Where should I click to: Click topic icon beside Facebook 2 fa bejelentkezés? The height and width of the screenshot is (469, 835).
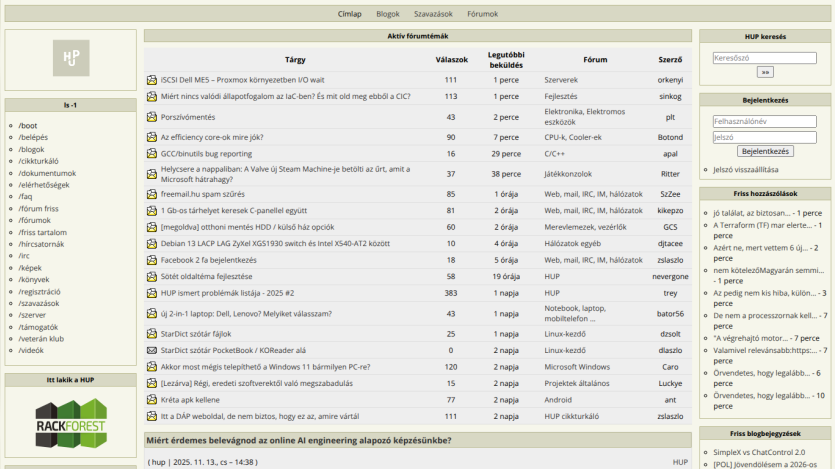[152, 260]
